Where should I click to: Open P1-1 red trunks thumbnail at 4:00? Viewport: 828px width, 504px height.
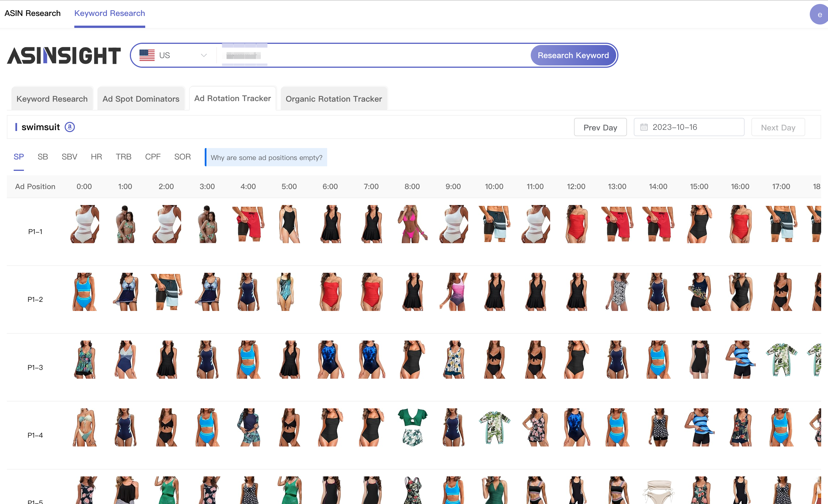[248, 224]
